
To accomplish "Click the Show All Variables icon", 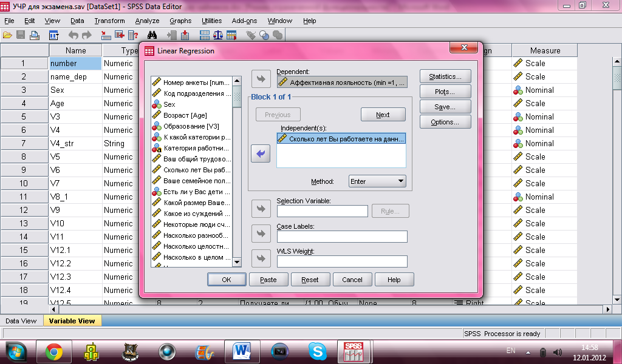I will (x=278, y=35).
